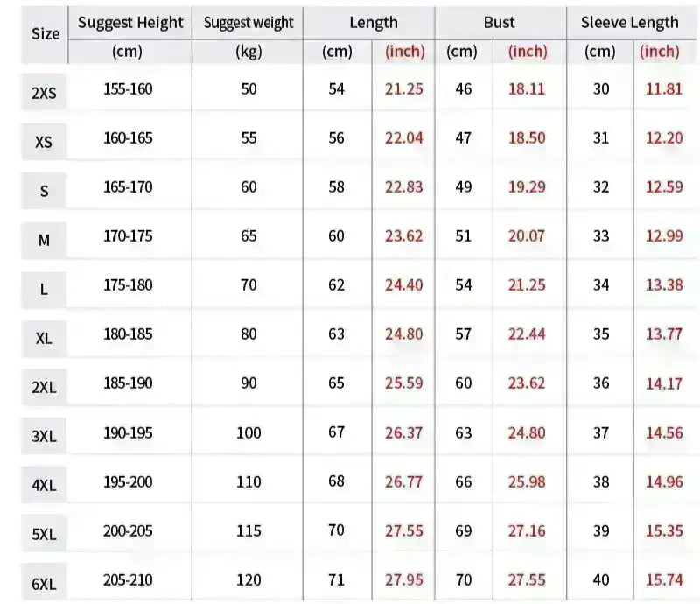Click the Bust column header
The image size is (700, 604).
(500, 23)
